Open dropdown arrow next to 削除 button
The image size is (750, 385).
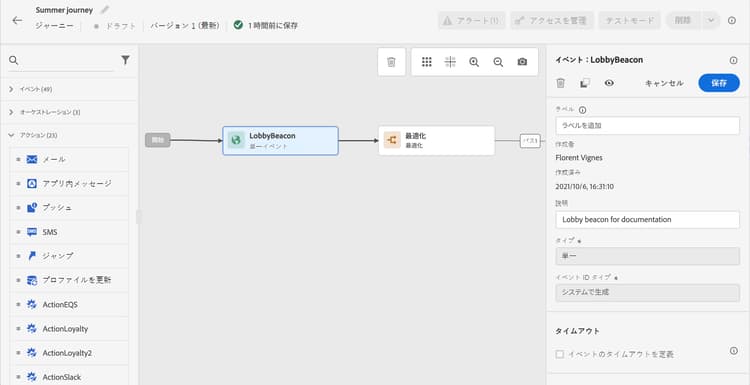click(x=711, y=21)
